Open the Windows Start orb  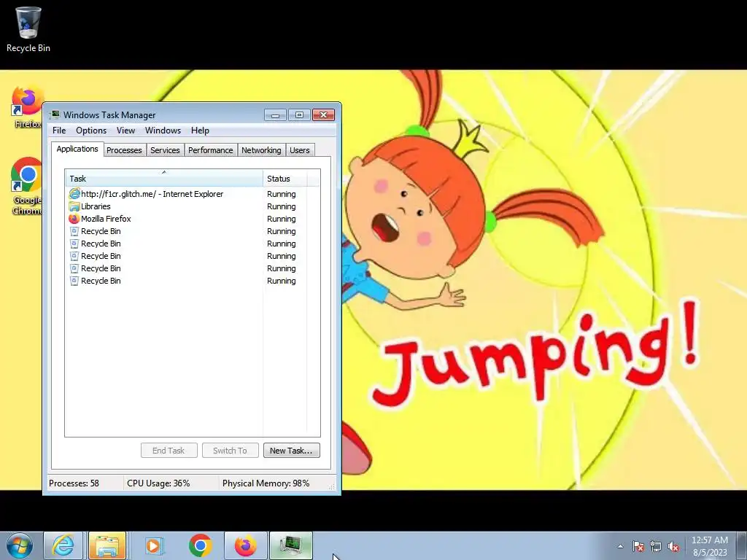coord(20,545)
